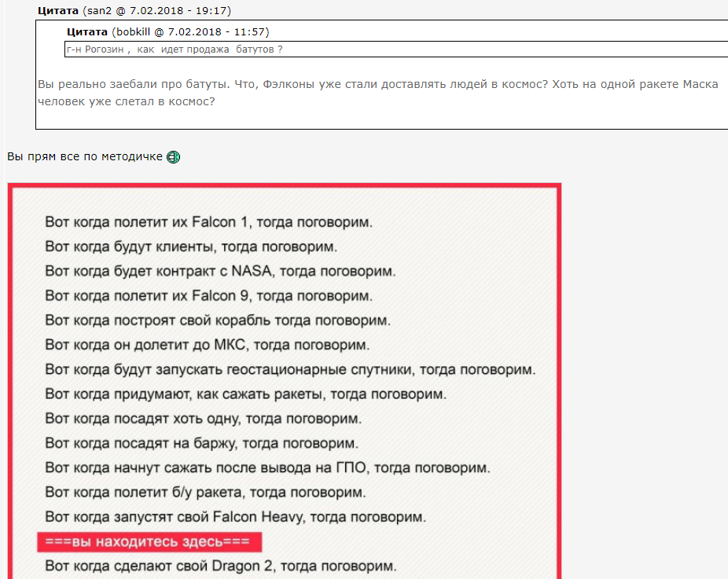Open the red-bordered meme image

[285, 381]
